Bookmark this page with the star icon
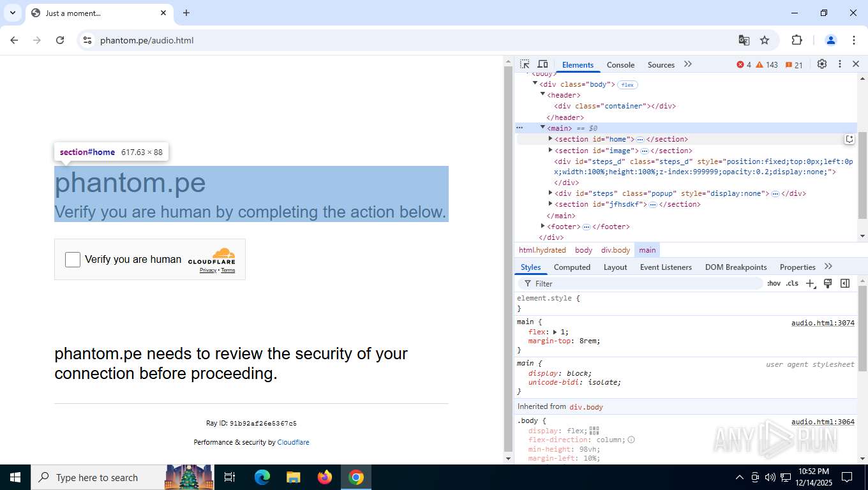 765,40
